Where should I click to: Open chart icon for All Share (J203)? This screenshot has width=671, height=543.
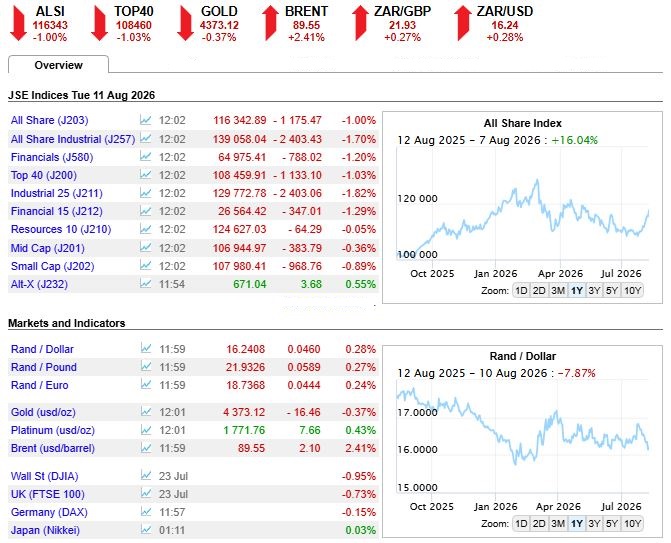point(145,120)
